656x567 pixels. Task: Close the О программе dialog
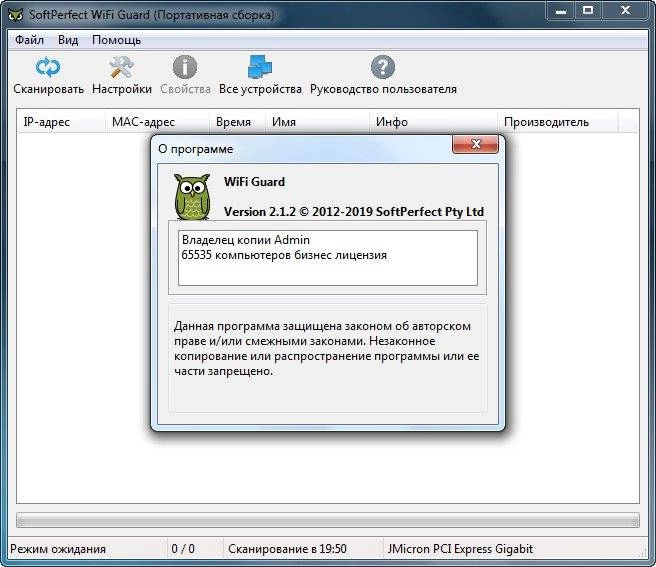475,144
